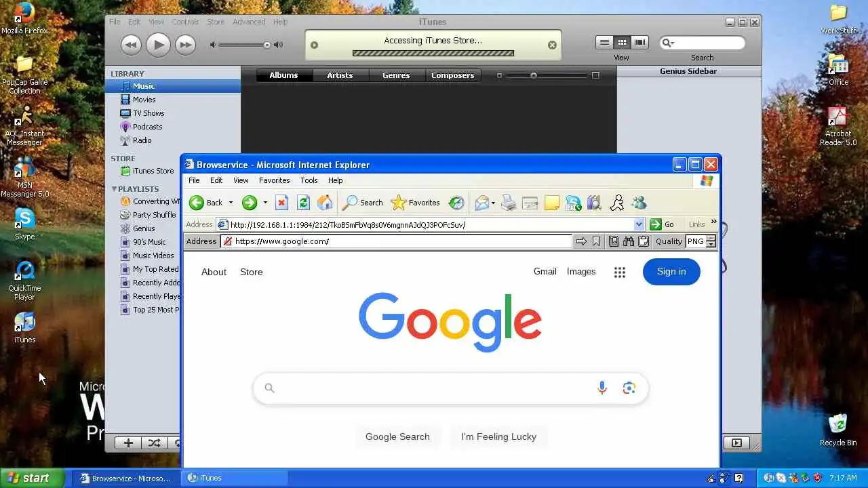
Task: Click the Edit page icon in toolbar
Action: click(x=530, y=203)
